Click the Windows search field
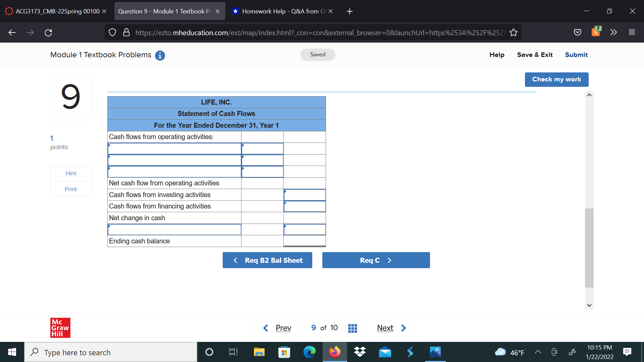The height and width of the screenshot is (362, 644). point(111,352)
